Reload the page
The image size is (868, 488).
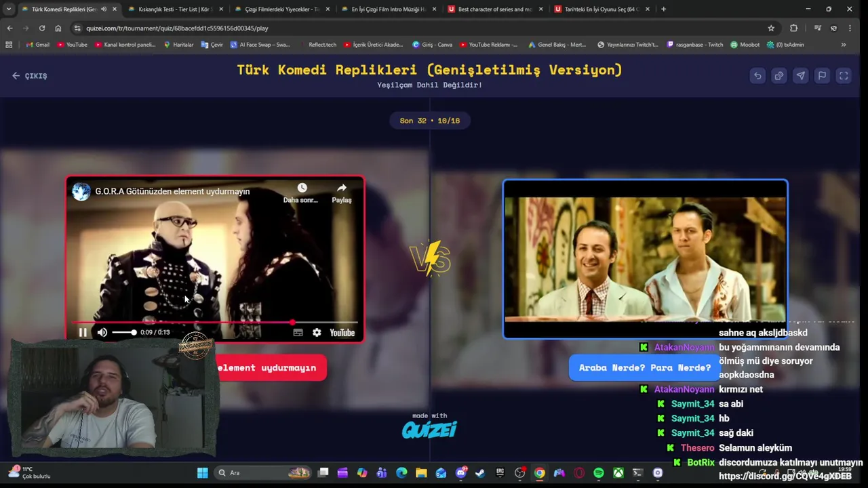tap(42, 28)
